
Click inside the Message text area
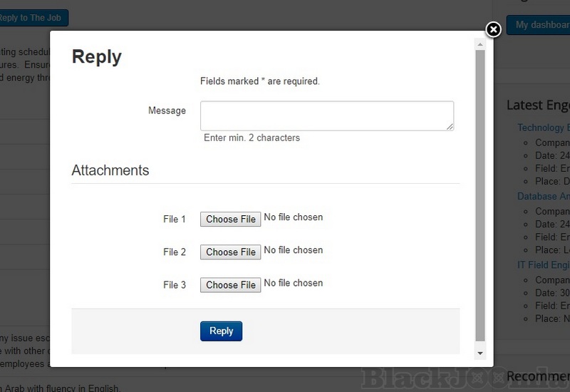click(326, 115)
